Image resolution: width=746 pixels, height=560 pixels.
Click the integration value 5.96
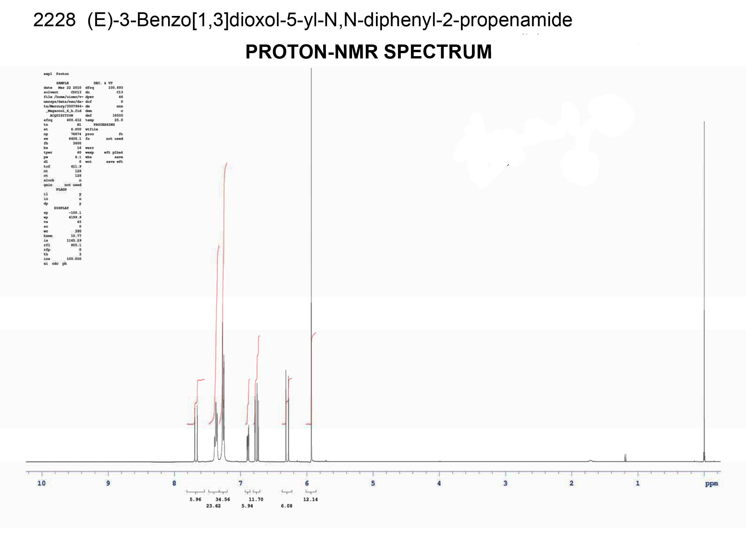pyautogui.click(x=195, y=499)
